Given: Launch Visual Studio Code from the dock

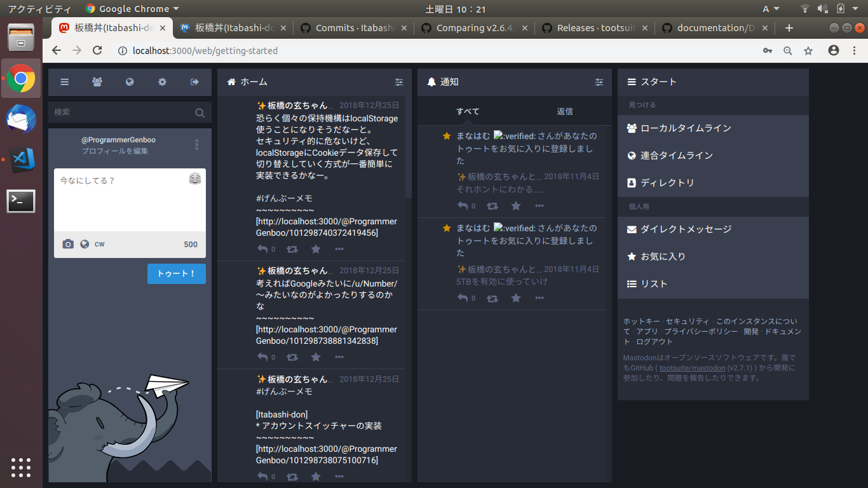Looking at the screenshot, I should [x=21, y=159].
